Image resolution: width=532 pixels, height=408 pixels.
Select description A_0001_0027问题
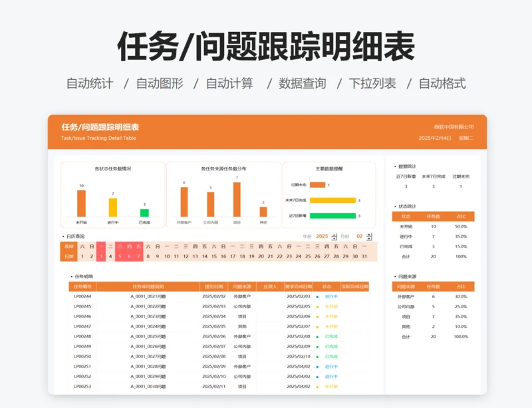[x=148, y=357]
